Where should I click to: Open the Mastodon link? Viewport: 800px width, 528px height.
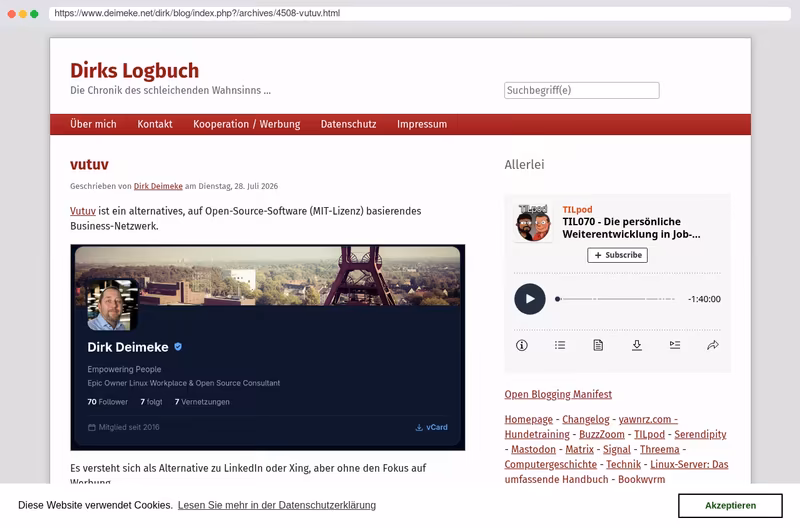[x=533, y=449]
